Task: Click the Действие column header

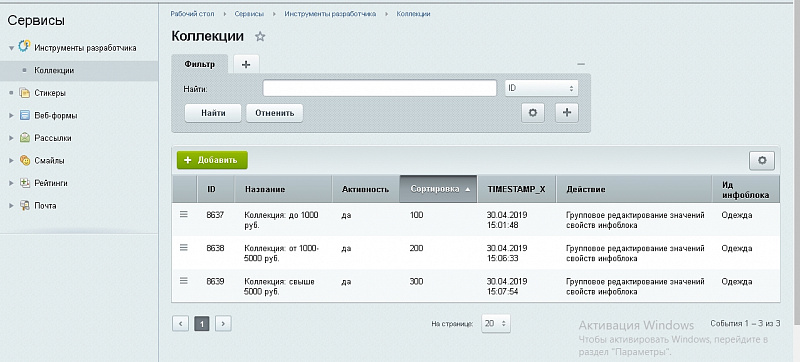Action: click(x=634, y=189)
